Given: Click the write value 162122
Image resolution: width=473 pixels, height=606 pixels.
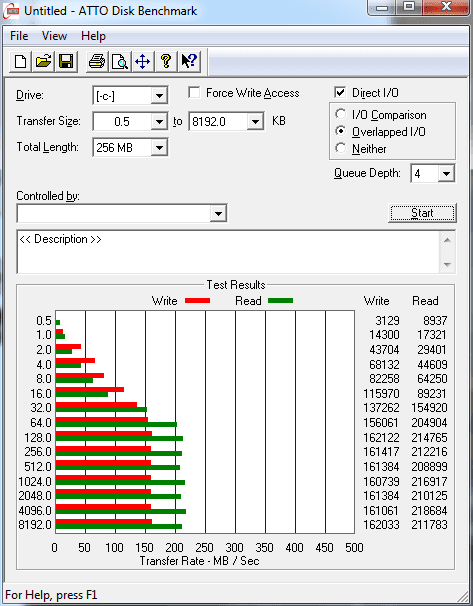Looking at the screenshot, I should point(381,437).
